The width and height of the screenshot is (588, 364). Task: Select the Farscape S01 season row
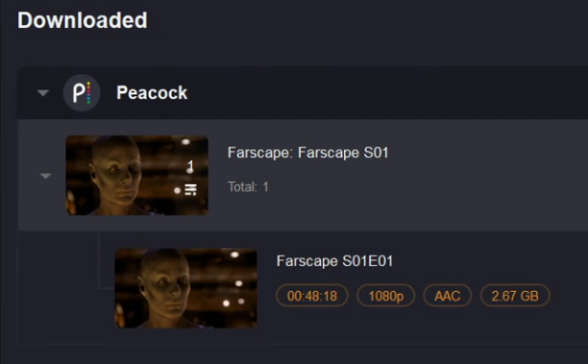point(303,175)
